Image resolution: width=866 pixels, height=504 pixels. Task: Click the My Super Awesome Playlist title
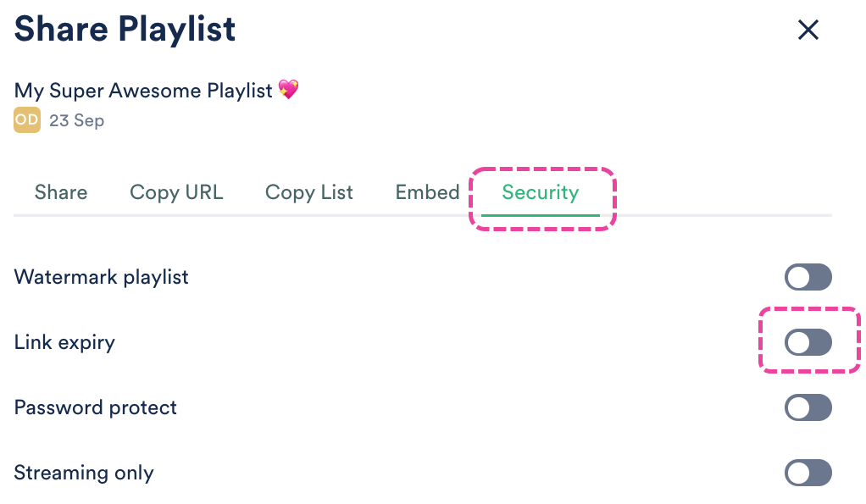tap(144, 90)
